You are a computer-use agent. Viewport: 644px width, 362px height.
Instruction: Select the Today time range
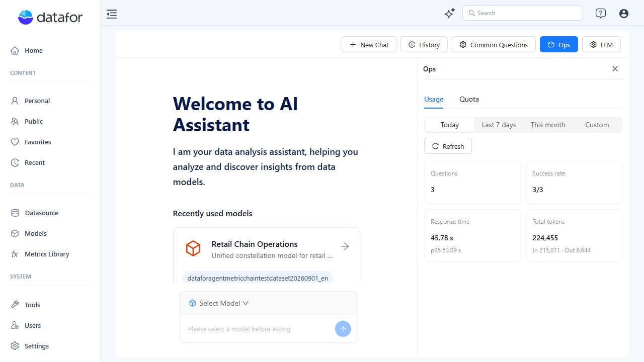450,125
